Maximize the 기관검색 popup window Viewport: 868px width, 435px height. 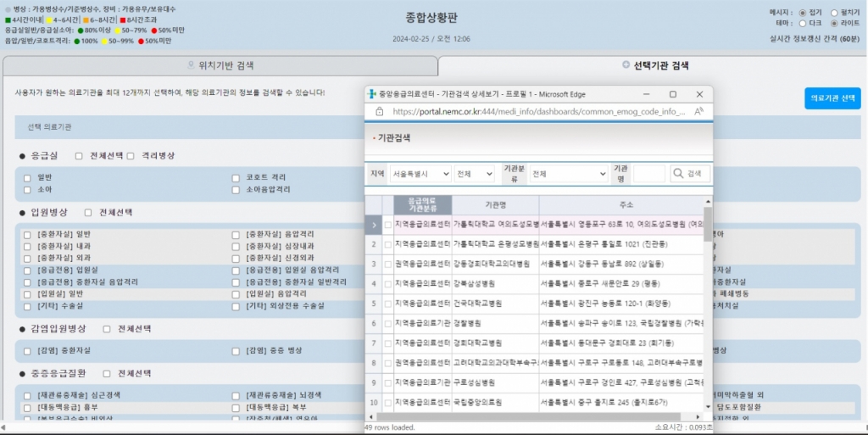(672, 94)
